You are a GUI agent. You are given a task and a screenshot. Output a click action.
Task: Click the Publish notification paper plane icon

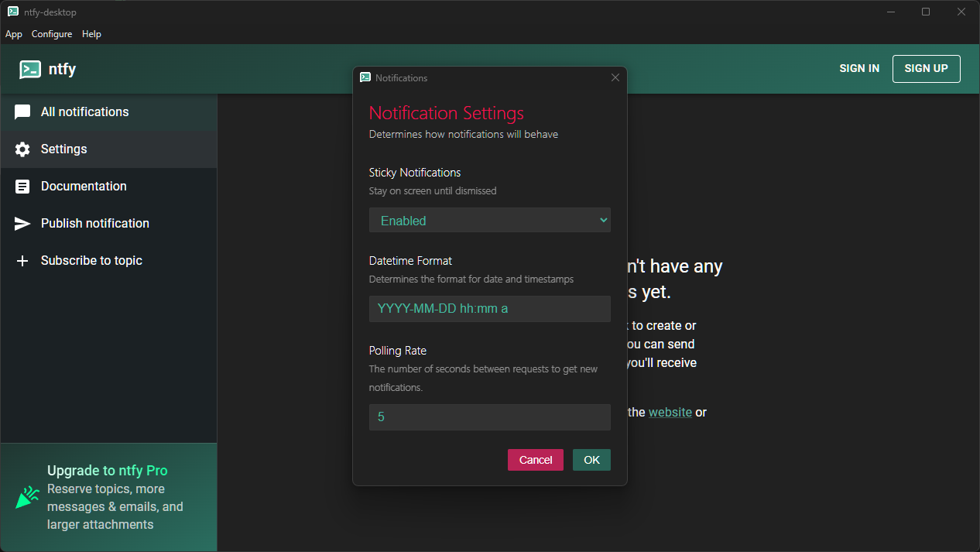pos(22,224)
